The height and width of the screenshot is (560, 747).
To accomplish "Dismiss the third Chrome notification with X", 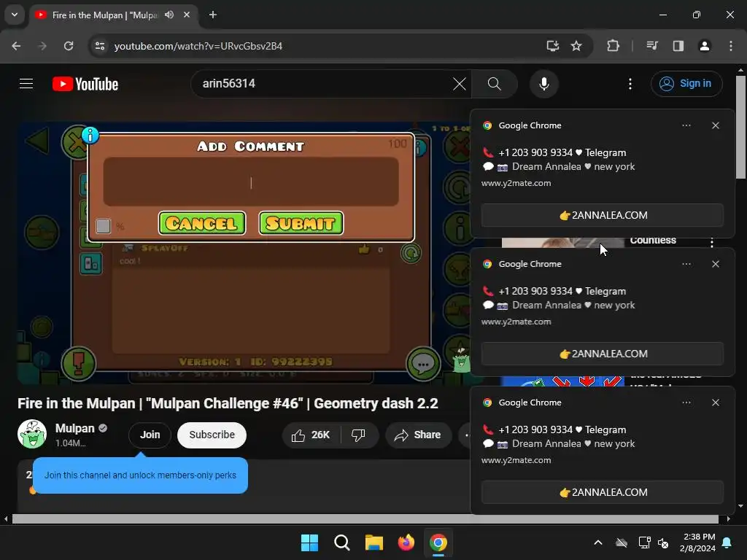I will pyautogui.click(x=715, y=402).
